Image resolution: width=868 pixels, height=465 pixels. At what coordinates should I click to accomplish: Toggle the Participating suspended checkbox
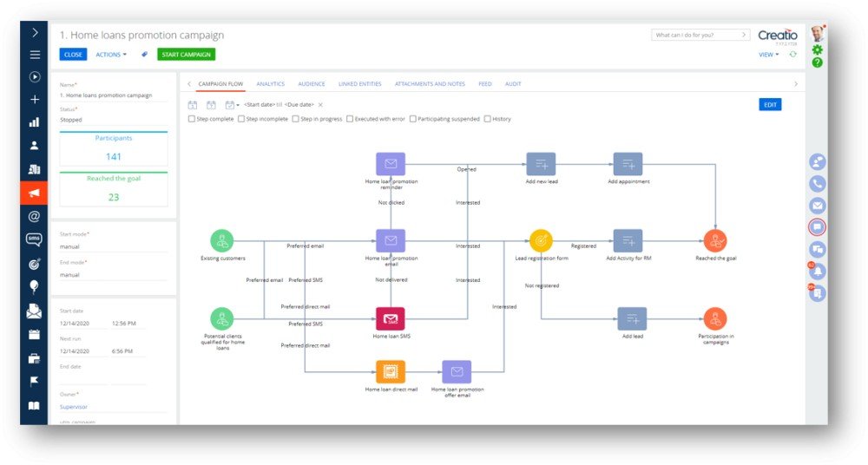tap(412, 119)
